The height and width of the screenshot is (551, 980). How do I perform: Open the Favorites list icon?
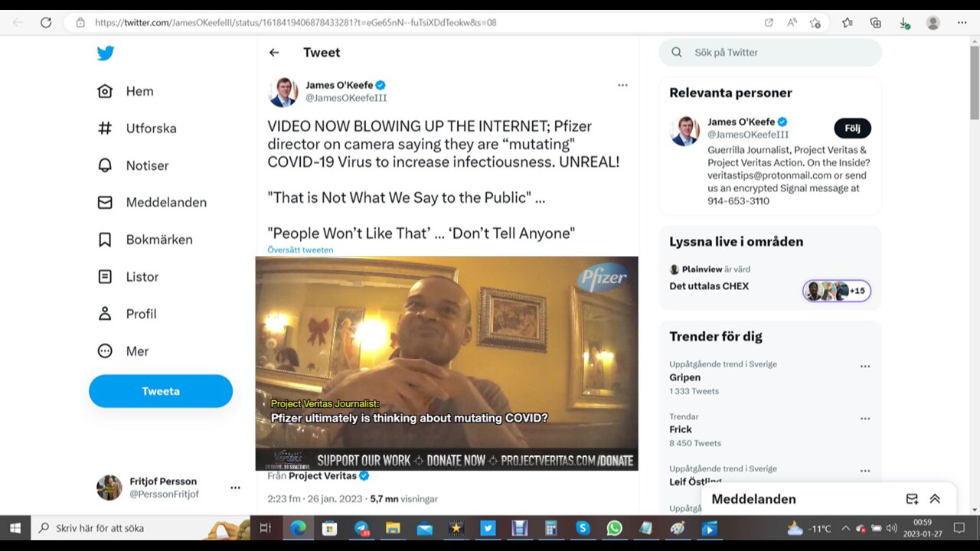(x=848, y=22)
